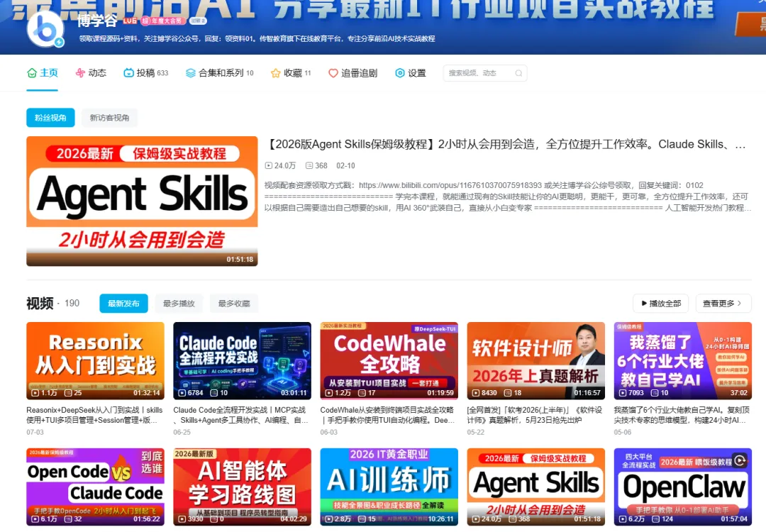
Task: Select the 新访客视角 view
Action: pos(109,118)
